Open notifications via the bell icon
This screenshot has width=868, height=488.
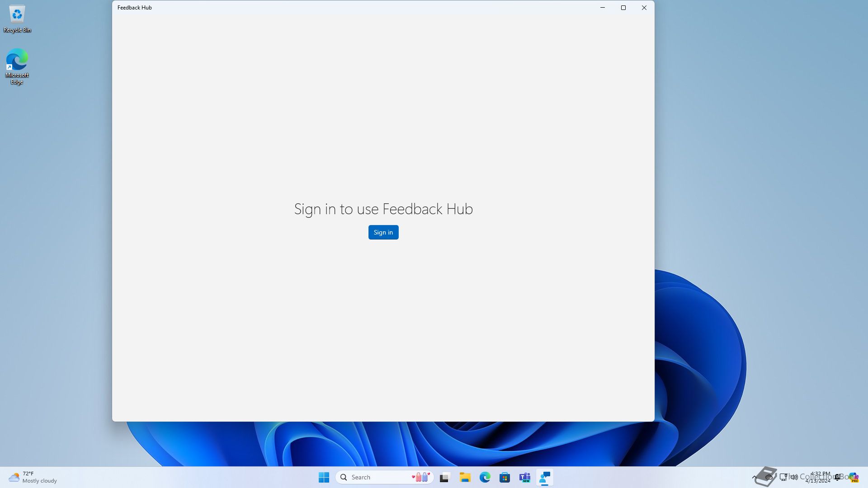(x=838, y=477)
